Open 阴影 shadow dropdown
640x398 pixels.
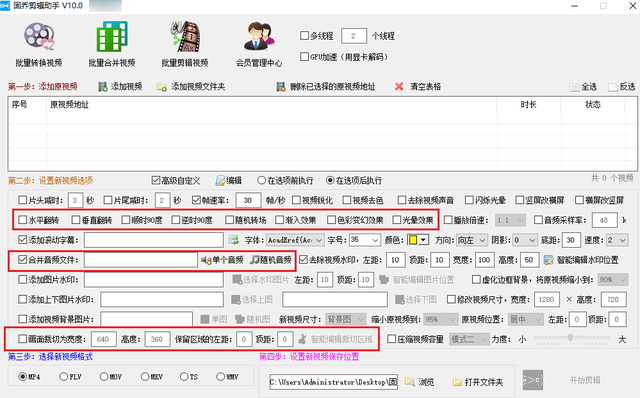[525, 240]
